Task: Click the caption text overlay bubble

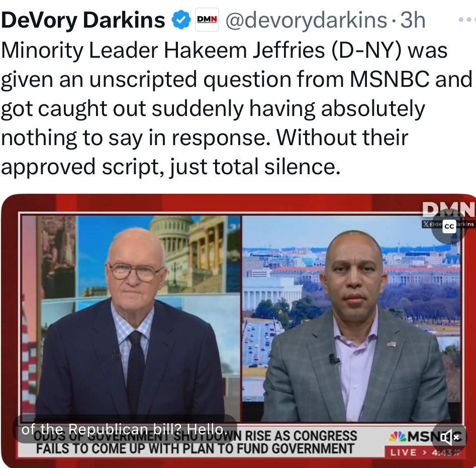Action: [x=125, y=429]
